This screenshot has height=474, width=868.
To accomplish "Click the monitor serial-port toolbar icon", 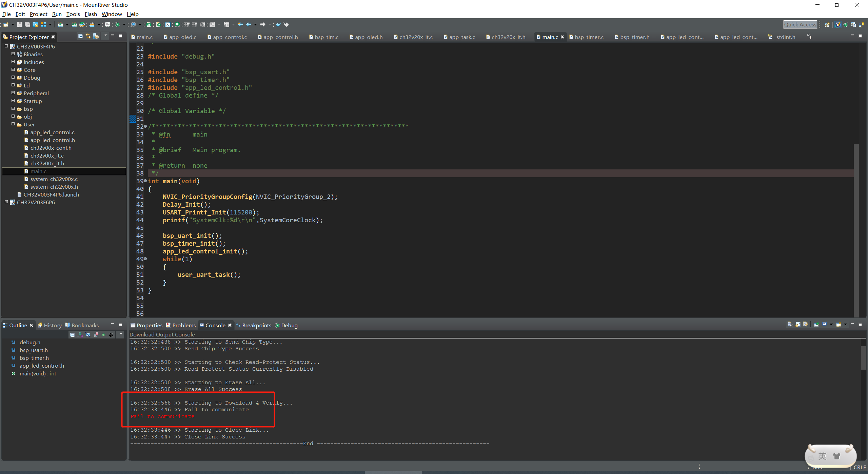I will [107, 24].
